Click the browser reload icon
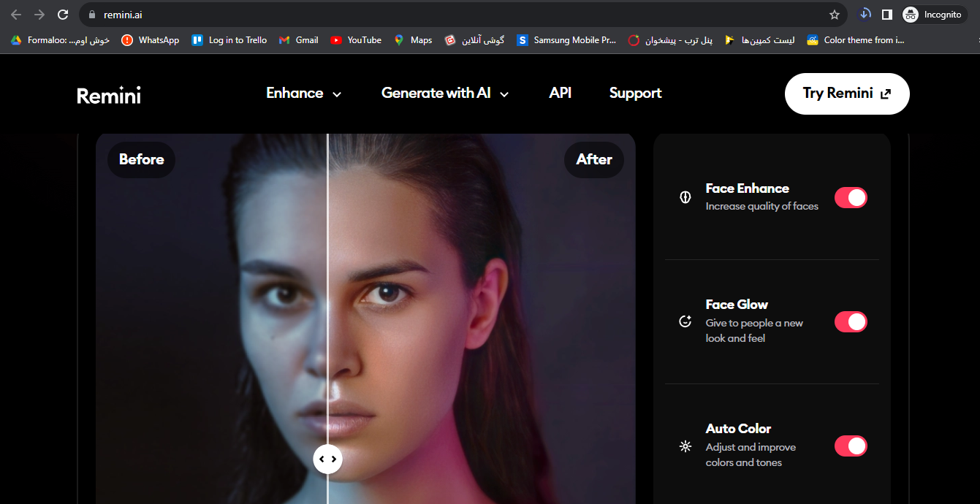980x504 pixels. [63, 15]
